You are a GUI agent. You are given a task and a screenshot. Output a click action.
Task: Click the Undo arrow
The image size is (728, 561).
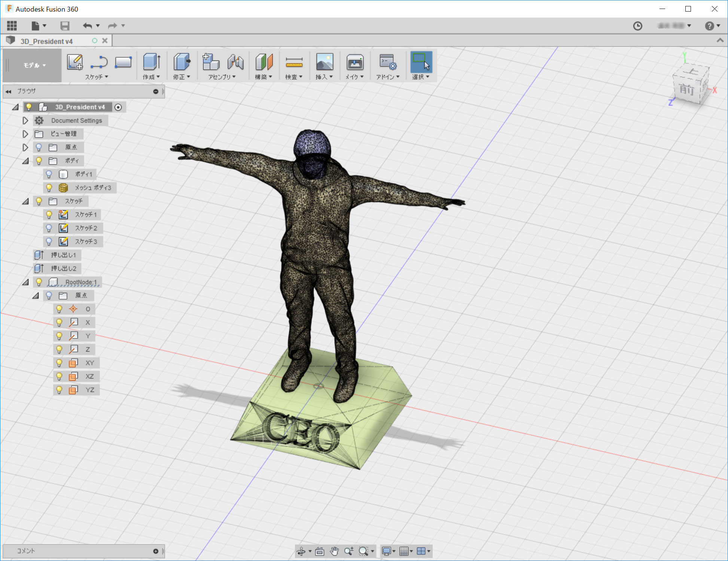88,26
